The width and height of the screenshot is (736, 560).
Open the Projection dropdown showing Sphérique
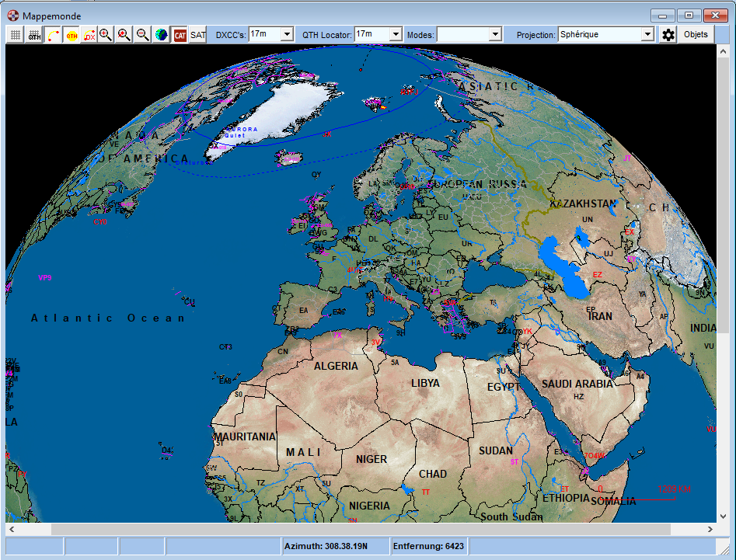pyautogui.click(x=647, y=35)
